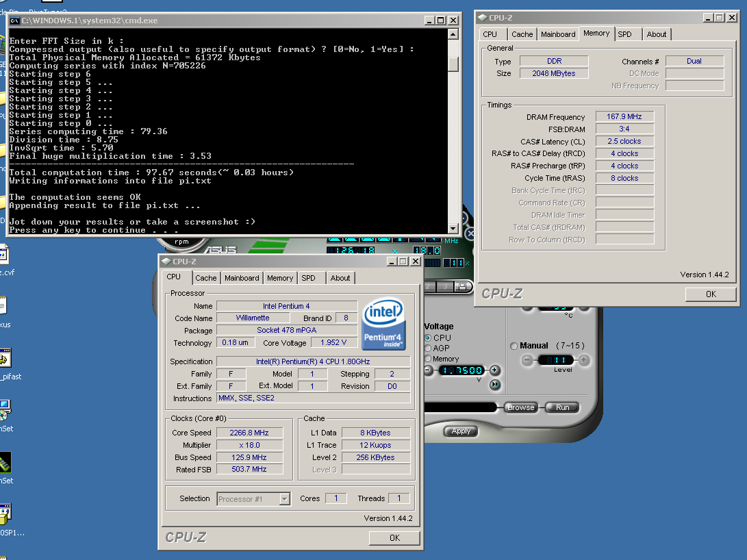Click the 'Intel Pentium 4' name field
Viewport: 747px width, 560px height.
[286, 306]
